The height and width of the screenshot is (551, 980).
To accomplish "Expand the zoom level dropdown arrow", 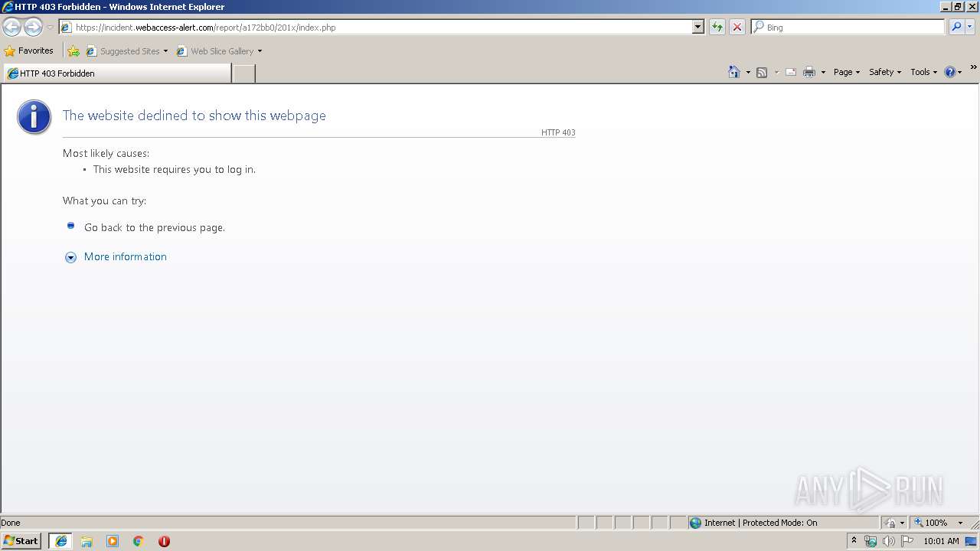I will (x=960, y=523).
